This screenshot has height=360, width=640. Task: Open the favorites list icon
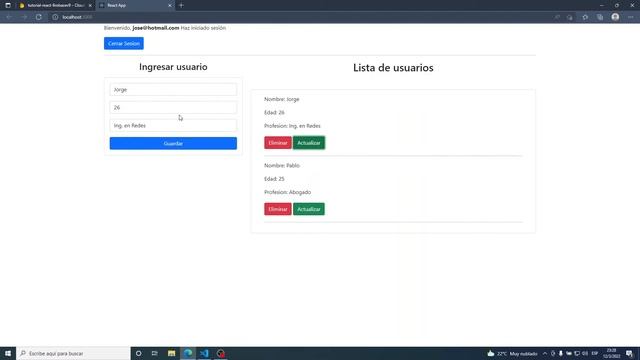click(585, 17)
